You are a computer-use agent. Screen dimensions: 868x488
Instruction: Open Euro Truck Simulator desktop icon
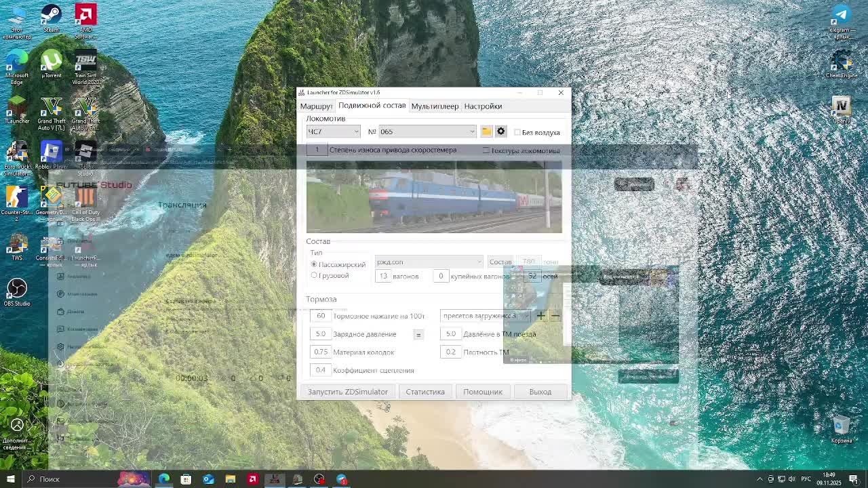point(17,158)
